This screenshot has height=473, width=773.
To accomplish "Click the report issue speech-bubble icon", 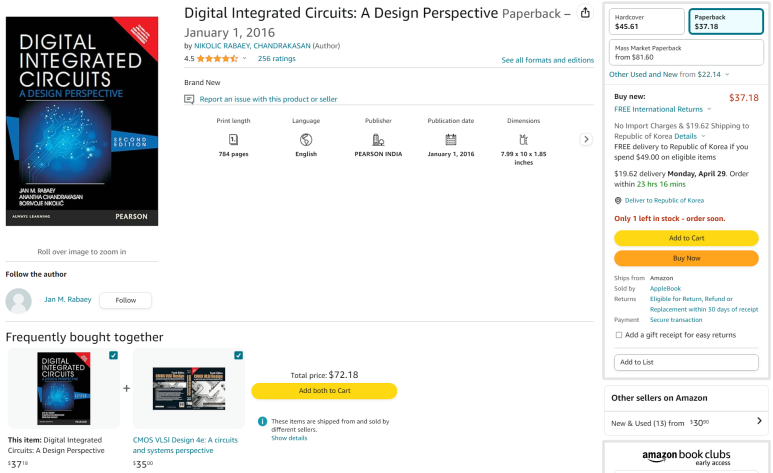I will 189,99.
